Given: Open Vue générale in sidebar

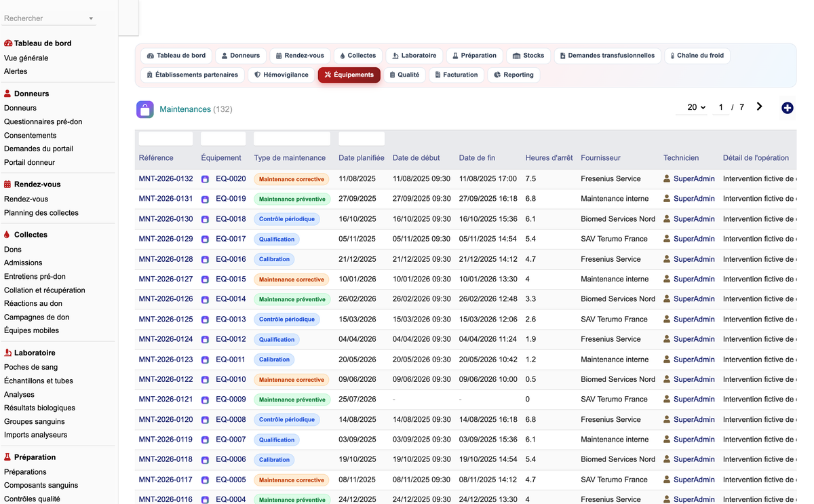Looking at the screenshot, I should point(26,58).
